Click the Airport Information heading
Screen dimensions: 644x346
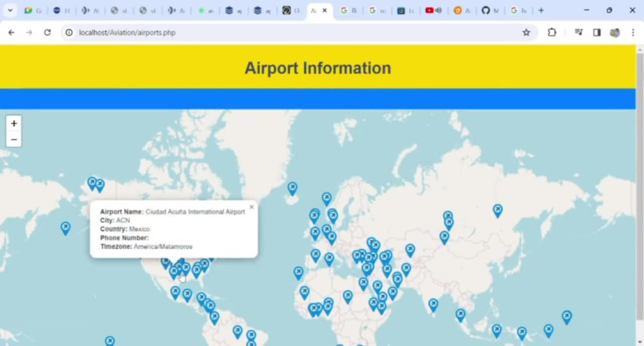point(318,68)
